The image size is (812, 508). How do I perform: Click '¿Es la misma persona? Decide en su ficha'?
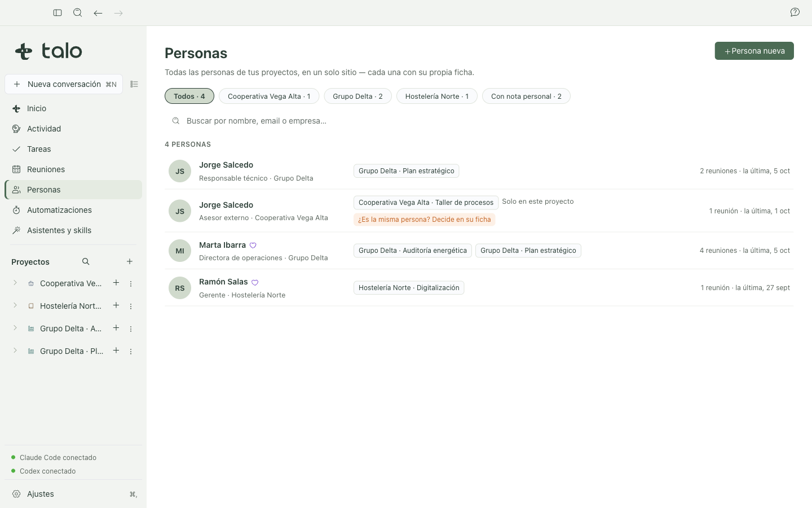coord(425,220)
